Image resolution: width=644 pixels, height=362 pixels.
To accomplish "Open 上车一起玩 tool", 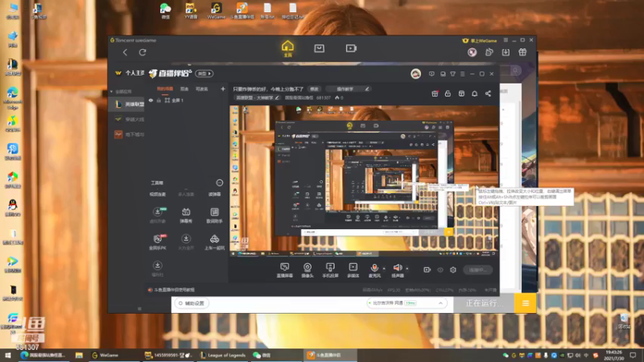I will [214, 242].
